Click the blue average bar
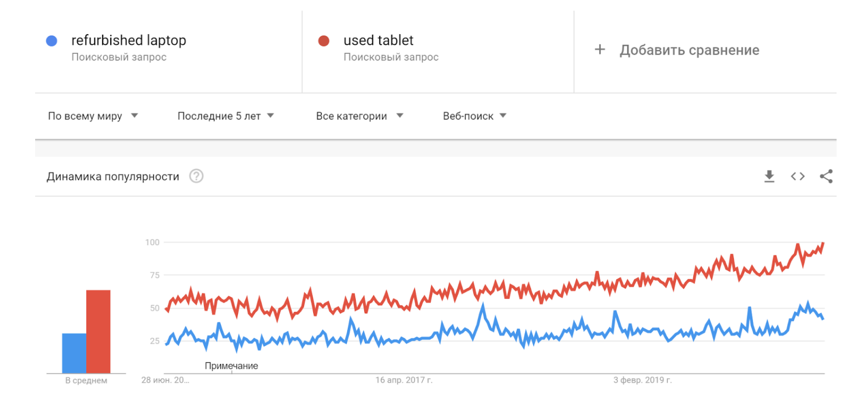Screen dimensions: 868x405 74,353
